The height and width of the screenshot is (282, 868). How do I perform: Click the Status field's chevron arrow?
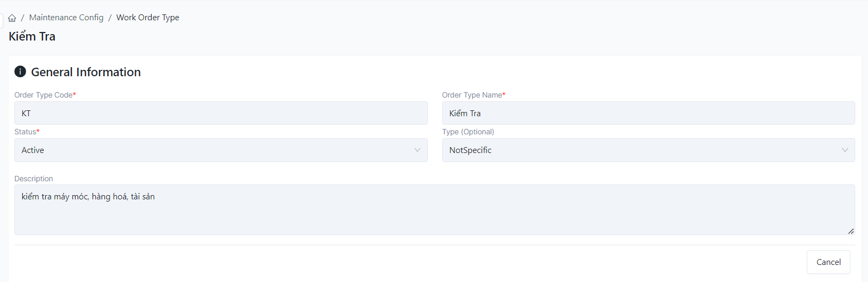417,150
